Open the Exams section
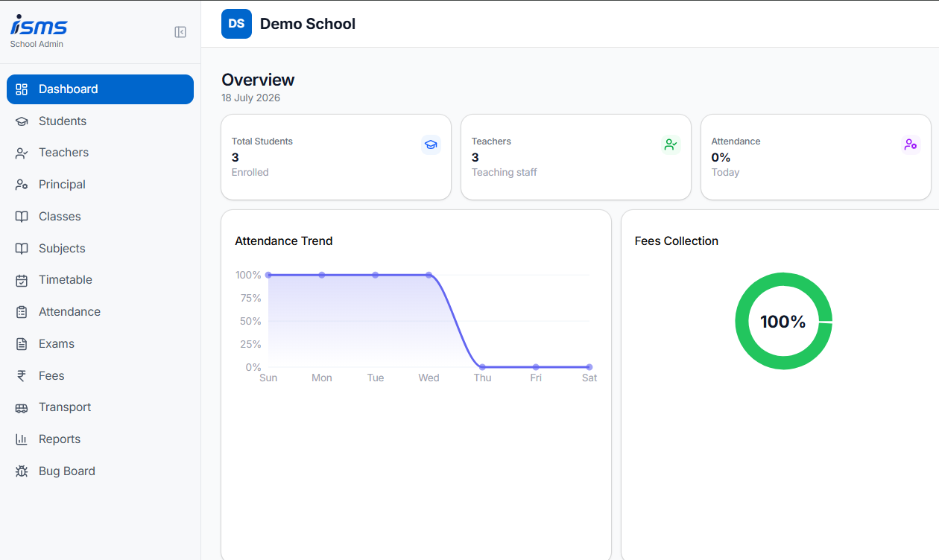The image size is (939, 560). tap(100, 344)
